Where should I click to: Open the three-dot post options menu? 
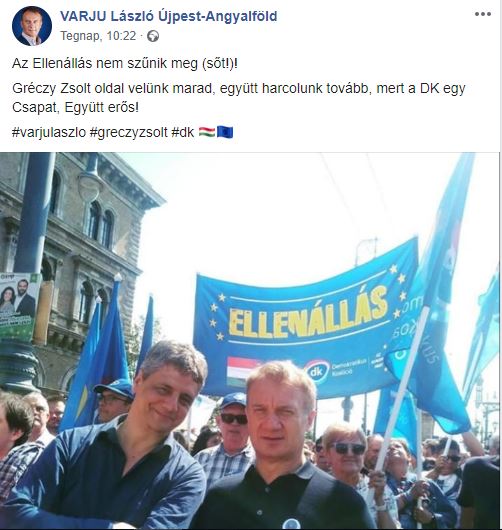point(482,14)
